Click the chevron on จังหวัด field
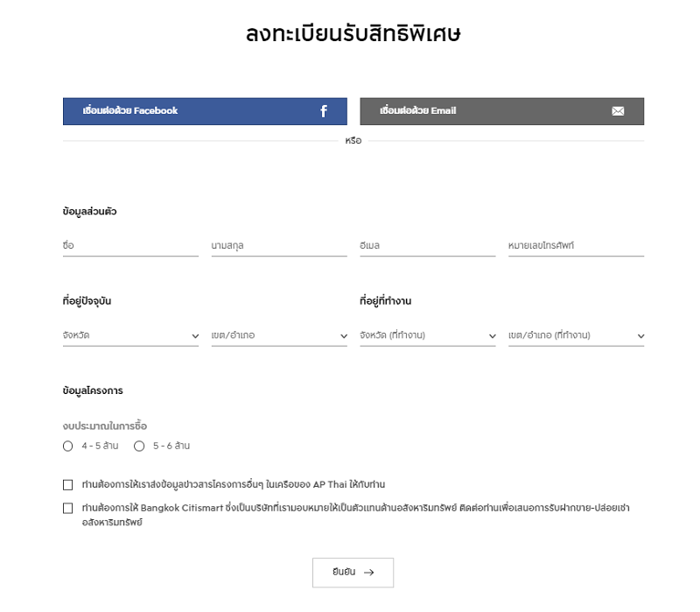 tap(195, 336)
